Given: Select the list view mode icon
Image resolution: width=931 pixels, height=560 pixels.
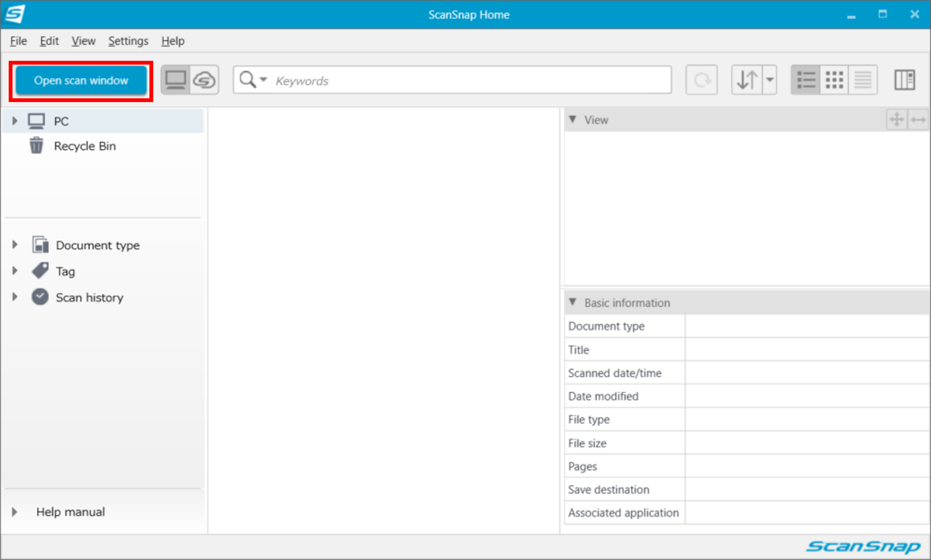Looking at the screenshot, I should (x=806, y=80).
